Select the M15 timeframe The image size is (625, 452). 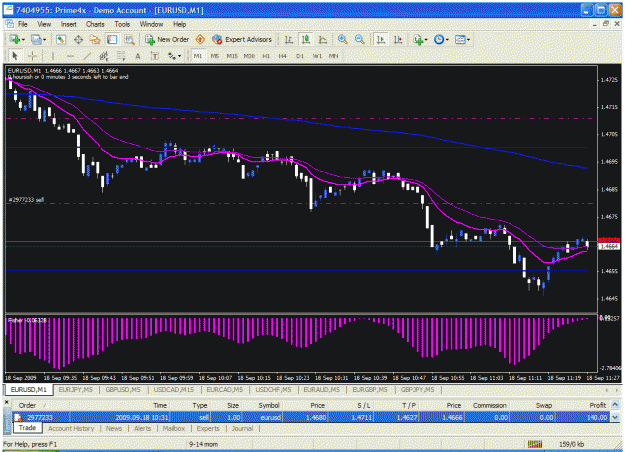click(232, 56)
